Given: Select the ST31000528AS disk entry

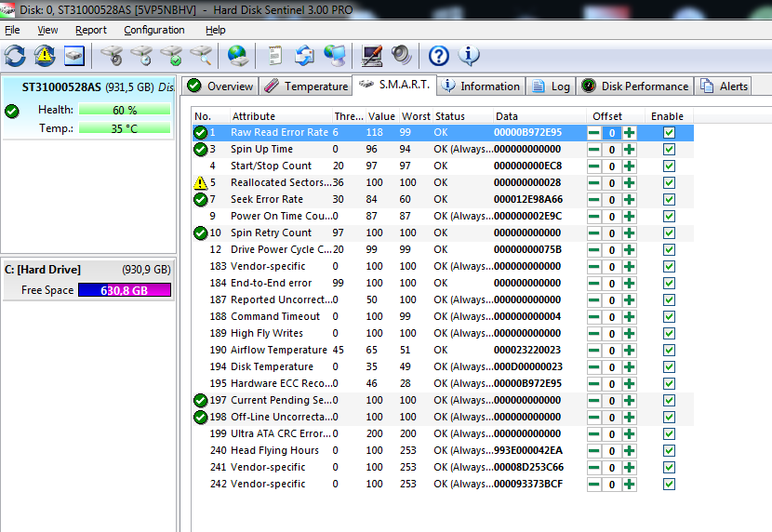Looking at the screenshot, I should [87, 107].
